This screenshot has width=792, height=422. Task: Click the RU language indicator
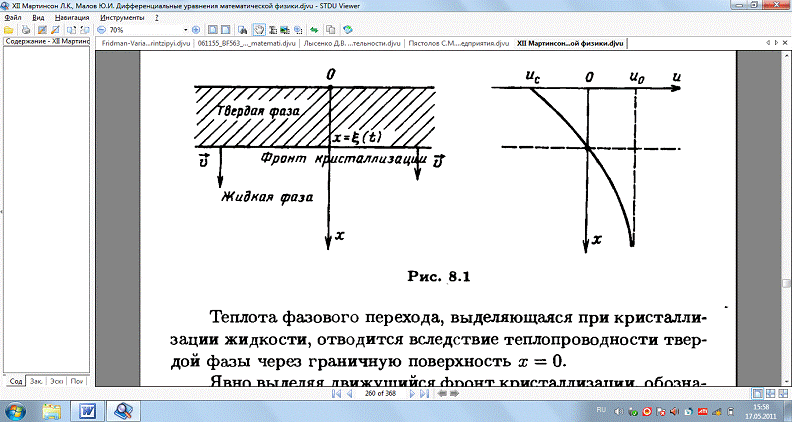coord(601,410)
